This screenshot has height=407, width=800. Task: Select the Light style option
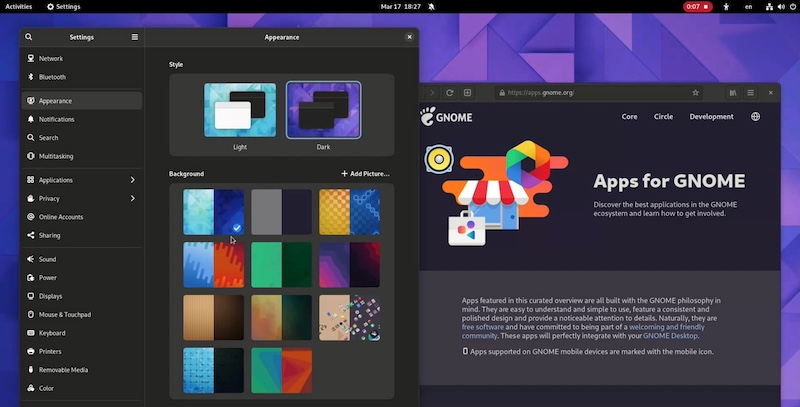click(240, 110)
